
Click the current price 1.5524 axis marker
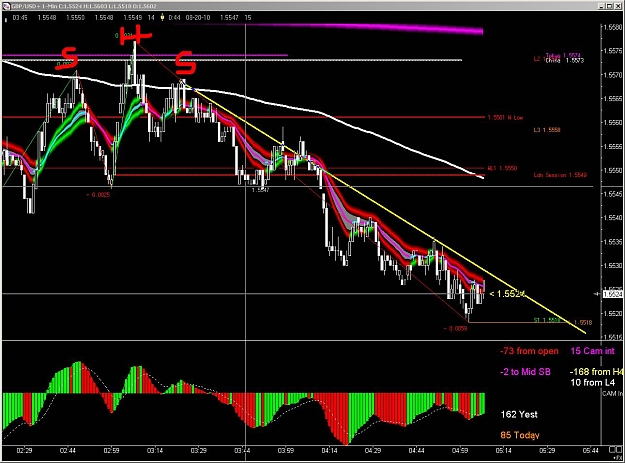pyautogui.click(x=613, y=294)
